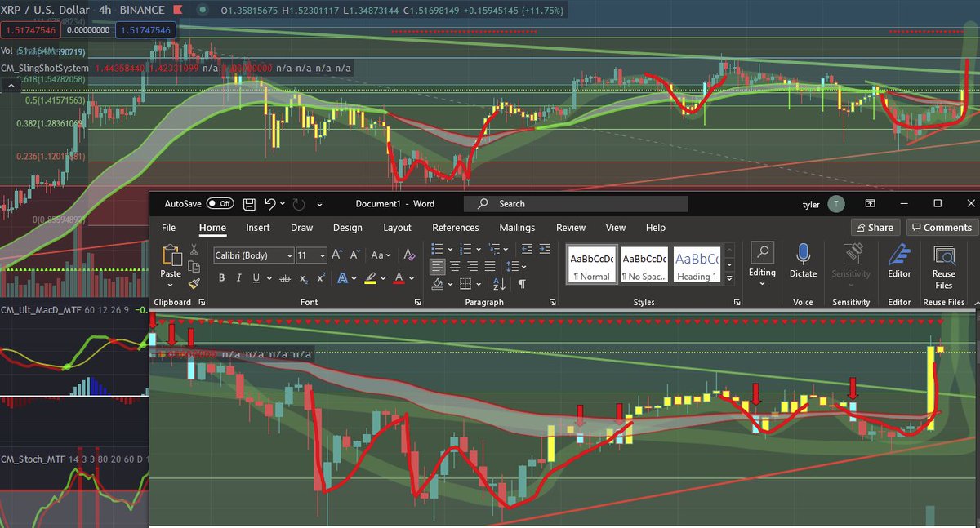Click the Copy icon
This screenshot has height=528, width=980.
pos(194,267)
